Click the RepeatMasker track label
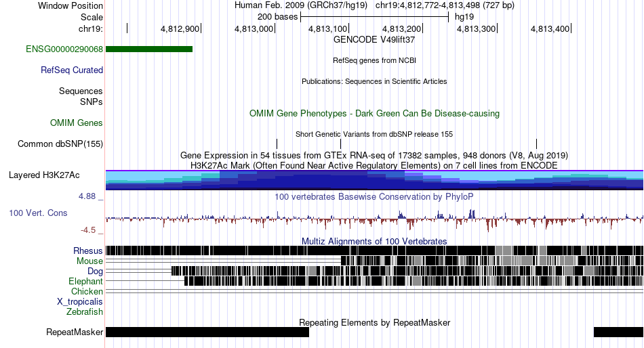This screenshot has height=348, width=644. point(75,332)
